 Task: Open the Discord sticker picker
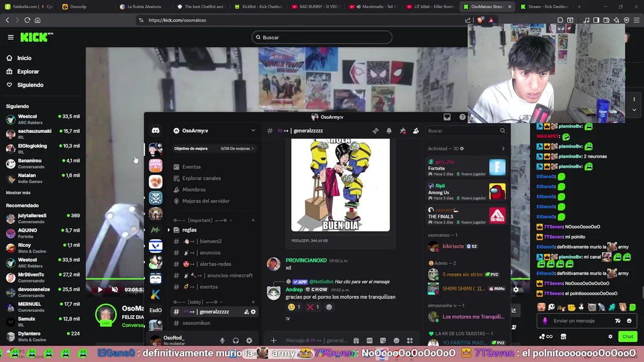click(383, 340)
